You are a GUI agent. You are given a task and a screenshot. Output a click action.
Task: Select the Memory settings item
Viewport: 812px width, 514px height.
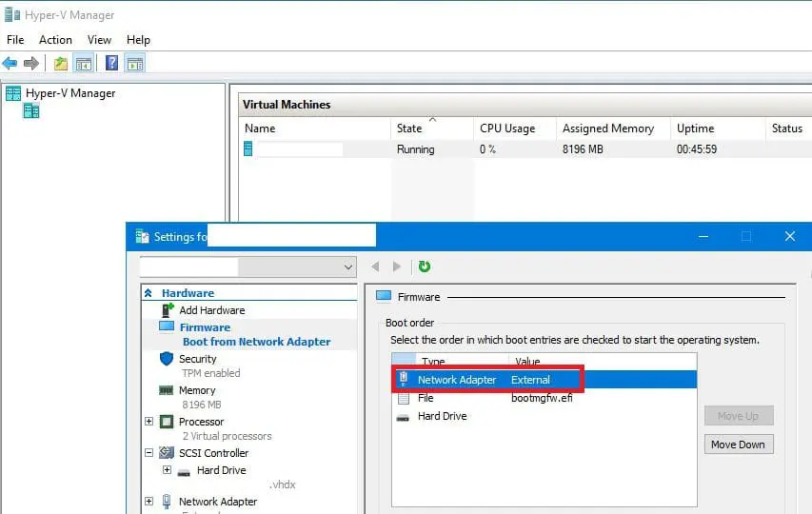[x=197, y=390]
